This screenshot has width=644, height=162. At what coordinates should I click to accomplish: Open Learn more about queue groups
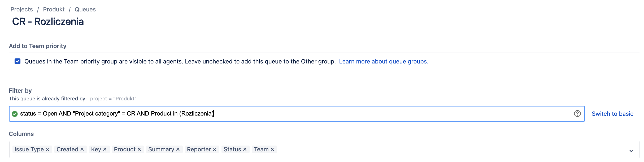pyautogui.click(x=384, y=62)
